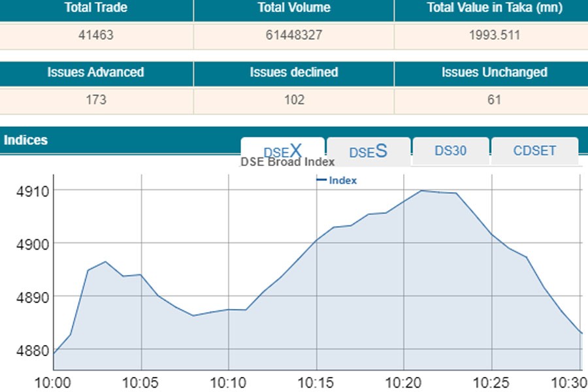Image resolution: width=588 pixels, height=392 pixels.
Task: Click the Total Value in Taka header
Action: coord(494,8)
